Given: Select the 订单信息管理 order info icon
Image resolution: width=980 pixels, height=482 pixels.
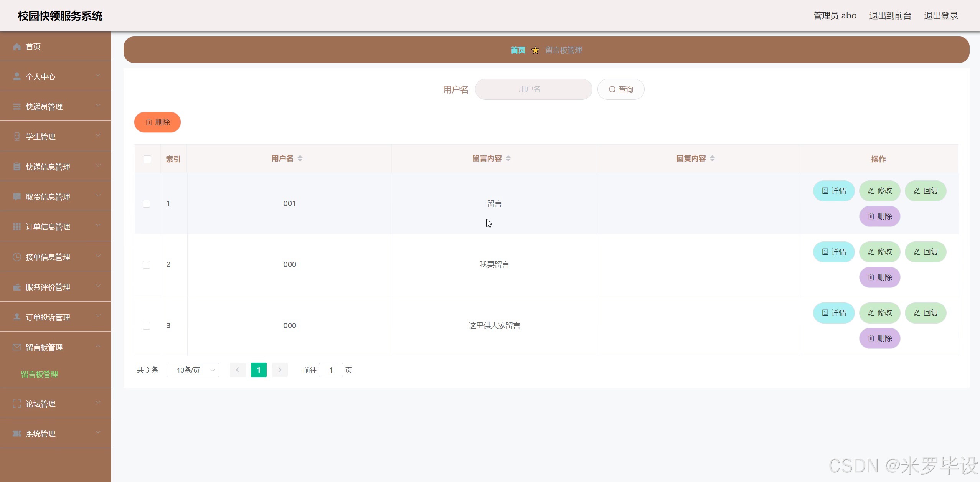Looking at the screenshot, I should tap(16, 226).
